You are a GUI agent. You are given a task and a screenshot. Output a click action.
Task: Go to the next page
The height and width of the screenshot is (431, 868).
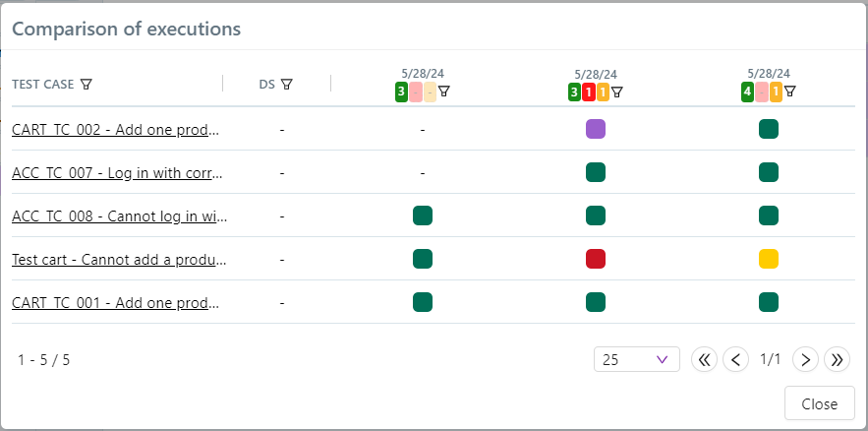pos(805,359)
